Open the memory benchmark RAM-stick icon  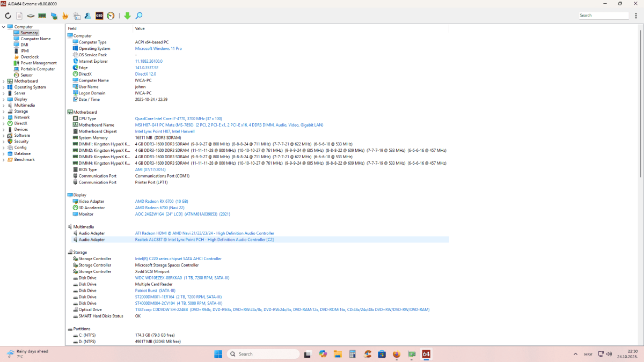[42, 16]
